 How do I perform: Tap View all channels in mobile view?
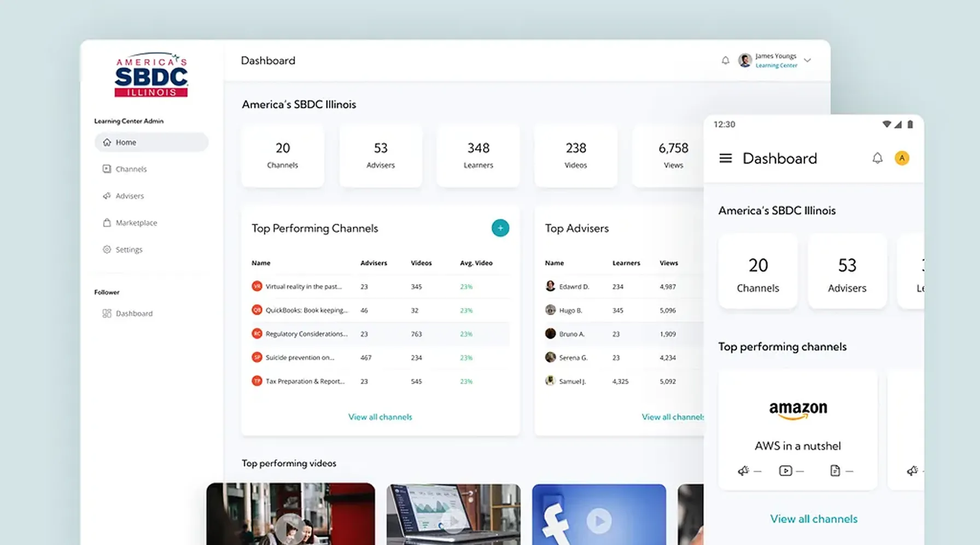point(814,519)
